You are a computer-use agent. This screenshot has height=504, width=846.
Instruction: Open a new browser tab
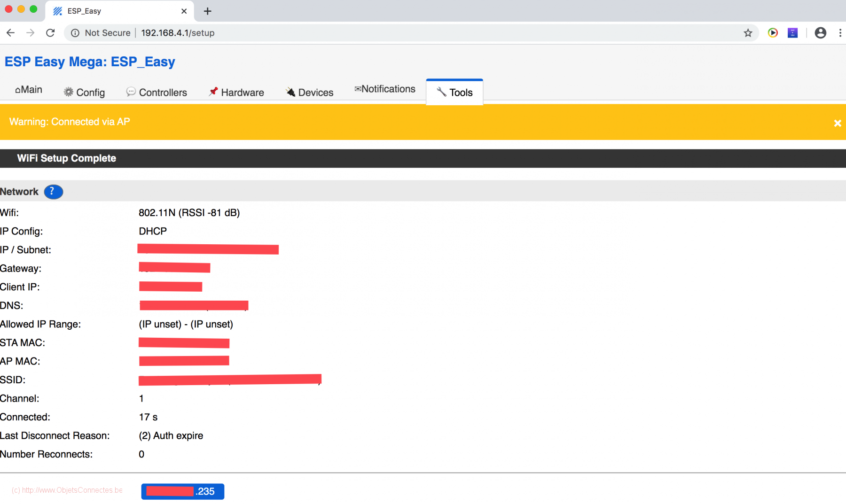[207, 11]
